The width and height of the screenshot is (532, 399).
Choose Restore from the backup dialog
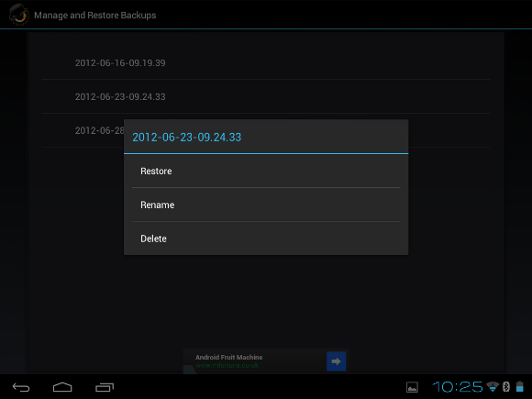pyautogui.click(x=266, y=171)
